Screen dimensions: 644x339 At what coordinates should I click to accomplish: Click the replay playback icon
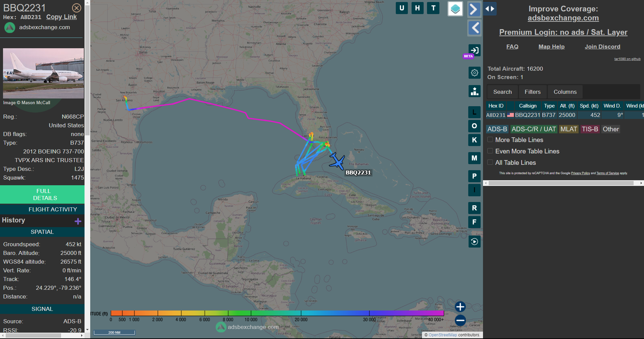click(x=475, y=242)
